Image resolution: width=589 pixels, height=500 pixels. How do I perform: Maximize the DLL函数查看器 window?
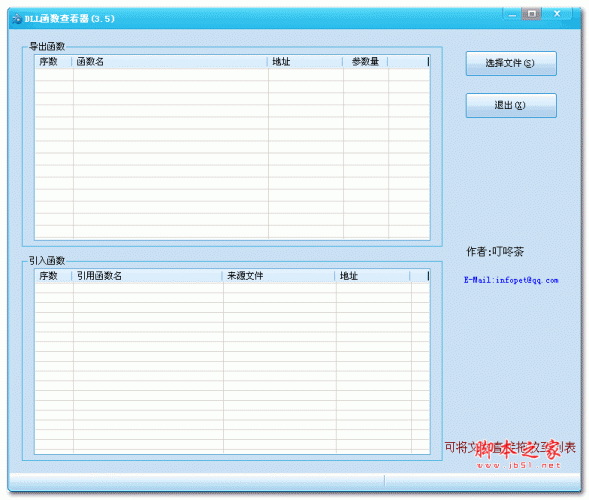532,14
